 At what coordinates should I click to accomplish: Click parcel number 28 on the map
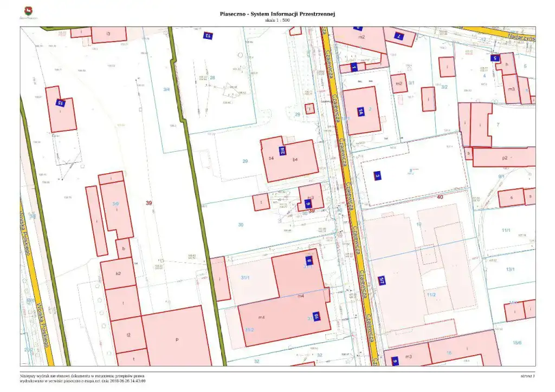click(x=212, y=77)
